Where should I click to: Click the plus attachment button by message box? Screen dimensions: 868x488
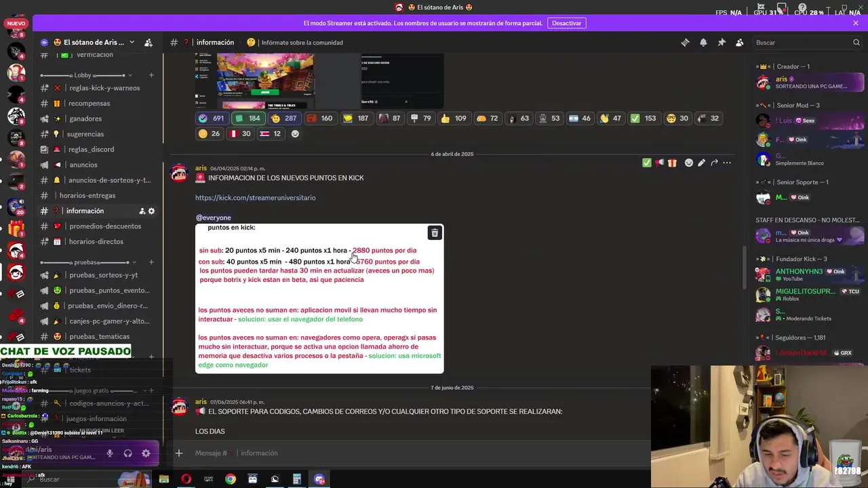click(x=179, y=453)
